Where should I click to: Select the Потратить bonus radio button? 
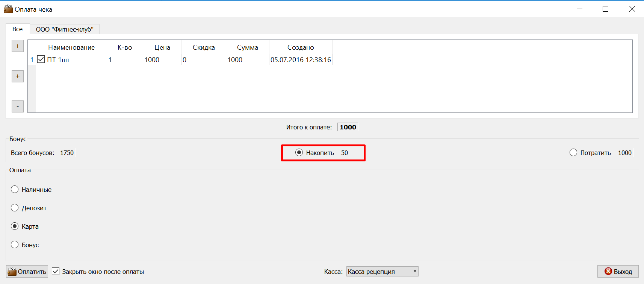573,152
